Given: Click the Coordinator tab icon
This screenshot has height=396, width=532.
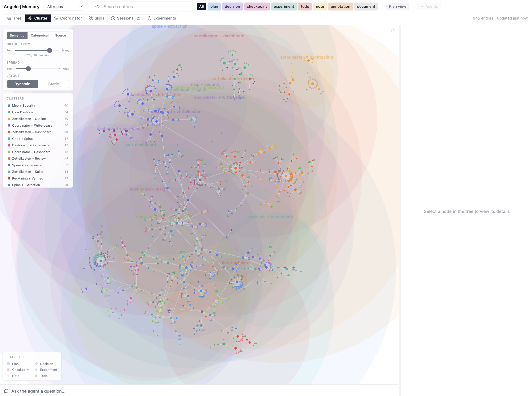Looking at the screenshot, I should point(56,18).
